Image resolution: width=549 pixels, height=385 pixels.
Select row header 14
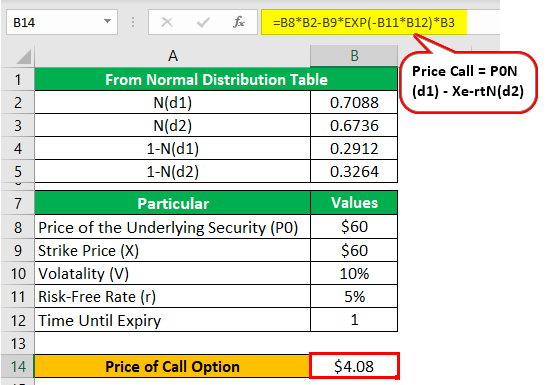click(18, 366)
